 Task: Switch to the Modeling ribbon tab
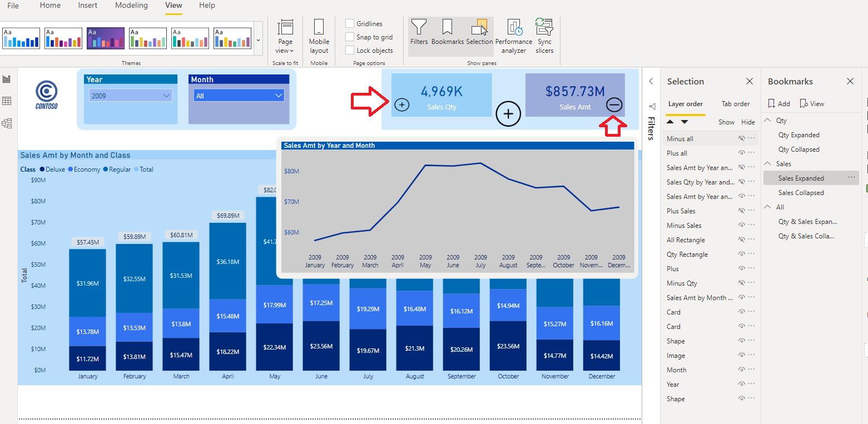(x=131, y=6)
